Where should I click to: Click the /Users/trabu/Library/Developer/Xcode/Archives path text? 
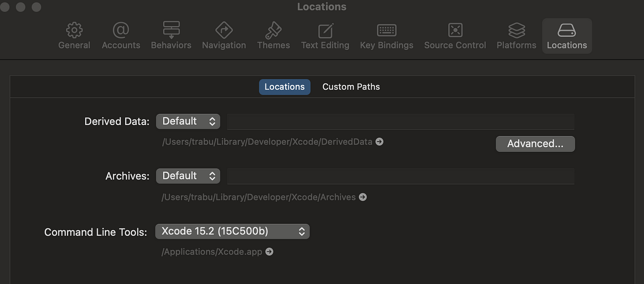click(259, 197)
